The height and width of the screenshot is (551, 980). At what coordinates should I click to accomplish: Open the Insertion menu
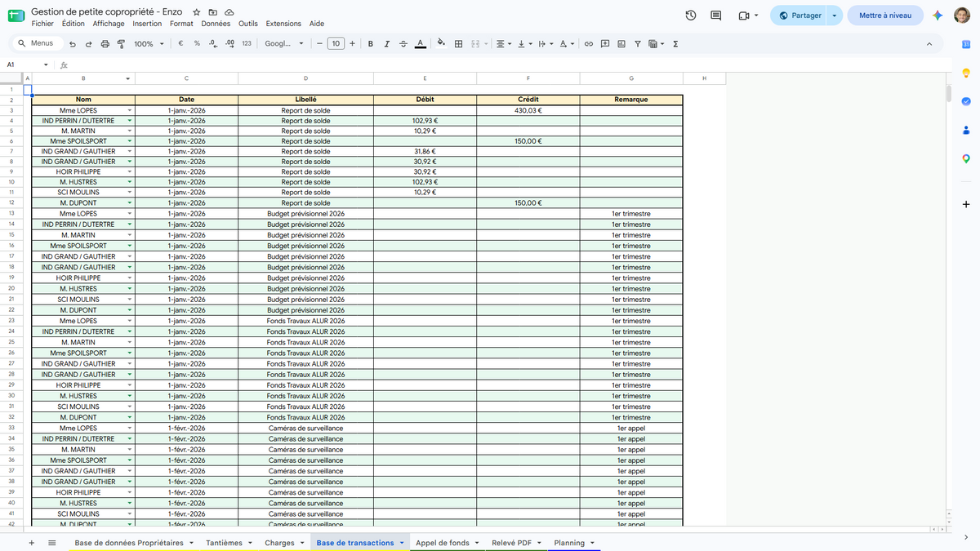point(147,24)
